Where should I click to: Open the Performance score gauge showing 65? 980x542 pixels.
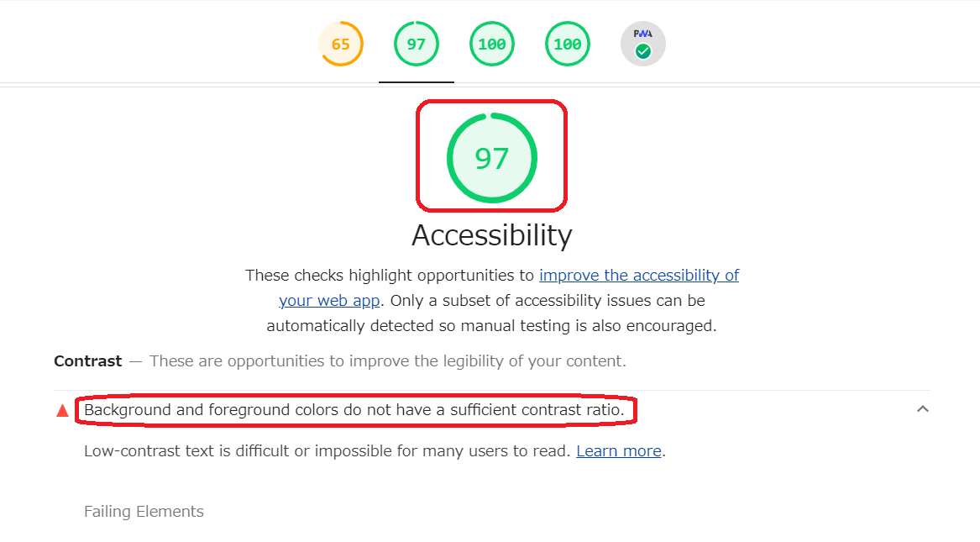[x=341, y=44]
